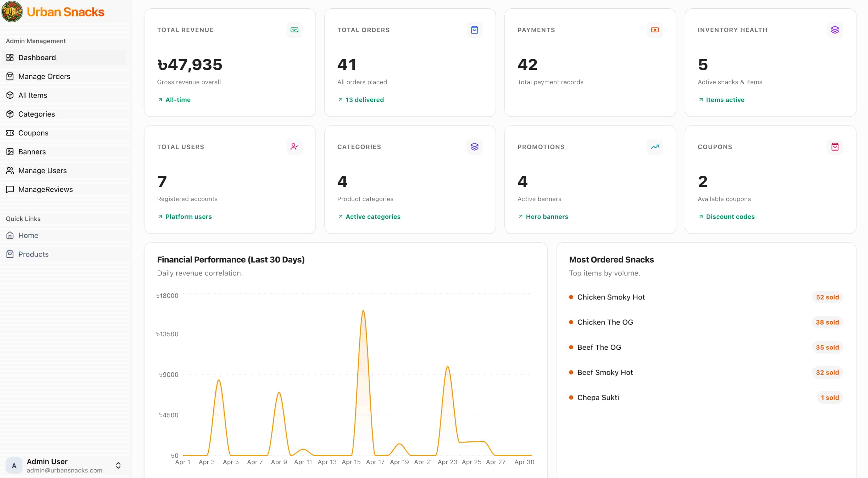Viewport: 868px width, 478px height.
Task: Click the 35 sold badge
Action: pos(827,348)
